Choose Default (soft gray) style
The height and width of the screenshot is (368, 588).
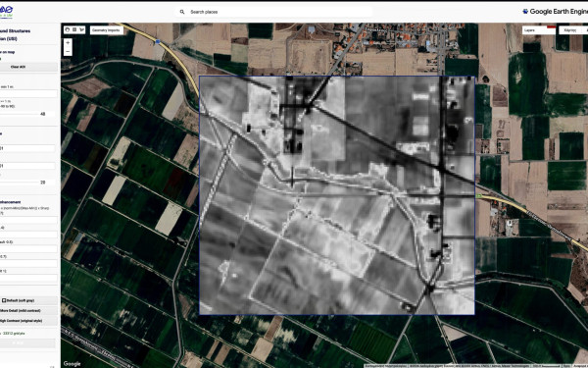[x=28, y=300]
